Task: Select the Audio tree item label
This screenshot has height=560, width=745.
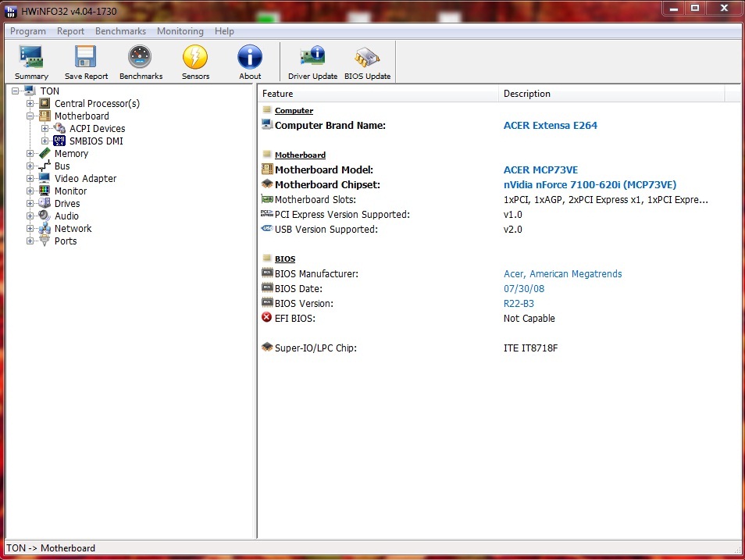Action: coord(66,216)
